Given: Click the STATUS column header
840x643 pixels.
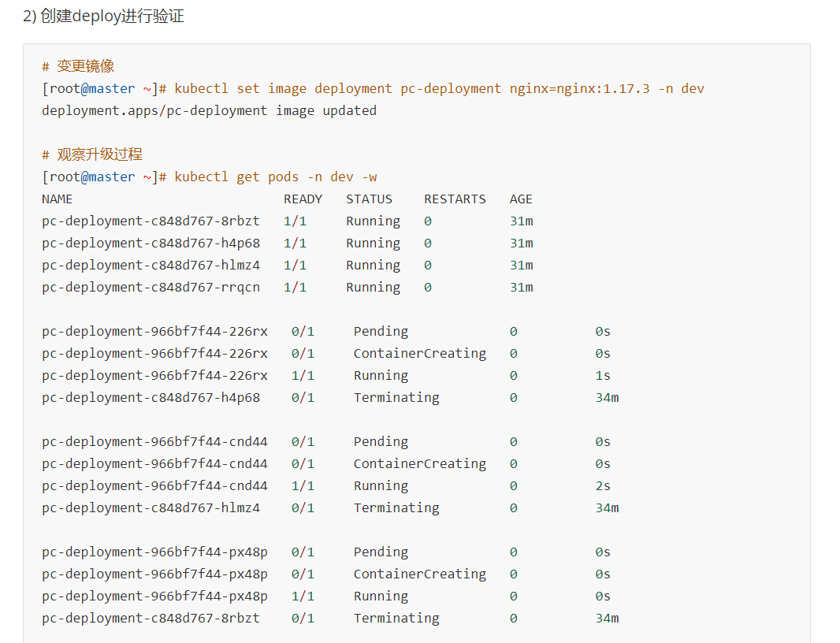Looking at the screenshot, I should pyautogui.click(x=369, y=199).
